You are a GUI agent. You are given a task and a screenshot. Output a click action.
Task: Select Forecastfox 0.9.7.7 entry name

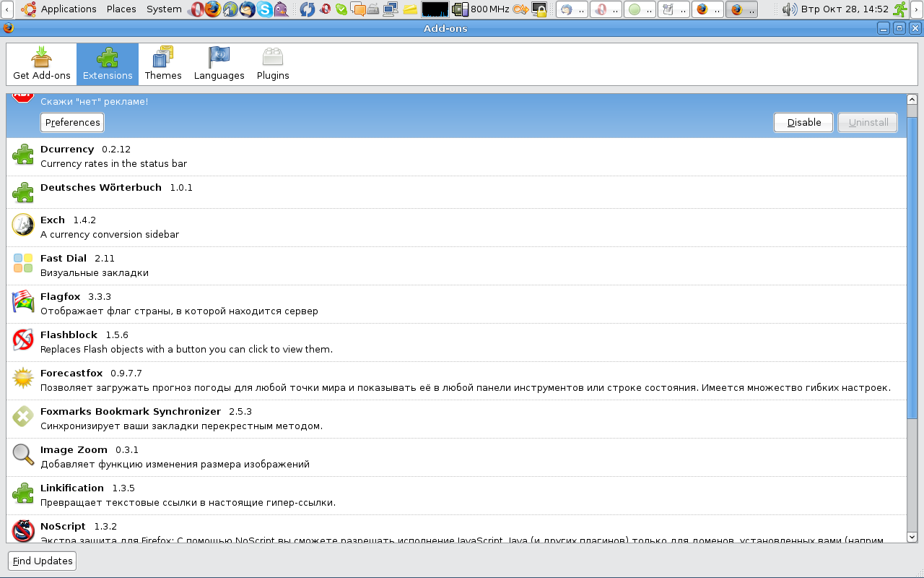click(91, 373)
